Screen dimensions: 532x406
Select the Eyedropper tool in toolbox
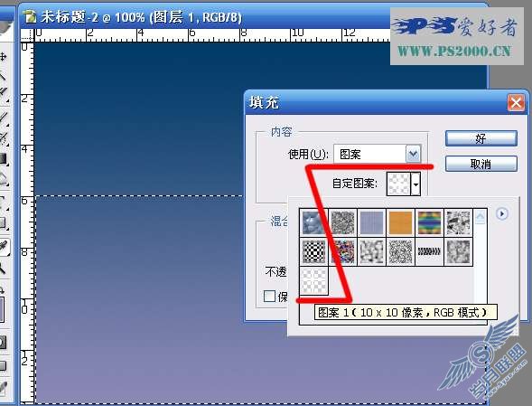[x=5, y=247]
